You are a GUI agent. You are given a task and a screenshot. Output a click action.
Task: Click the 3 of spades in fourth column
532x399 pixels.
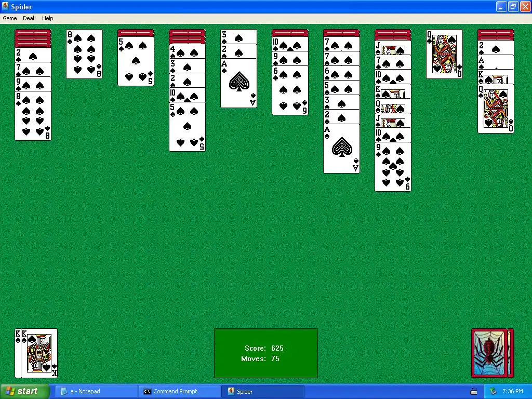pyautogui.click(x=187, y=66)
